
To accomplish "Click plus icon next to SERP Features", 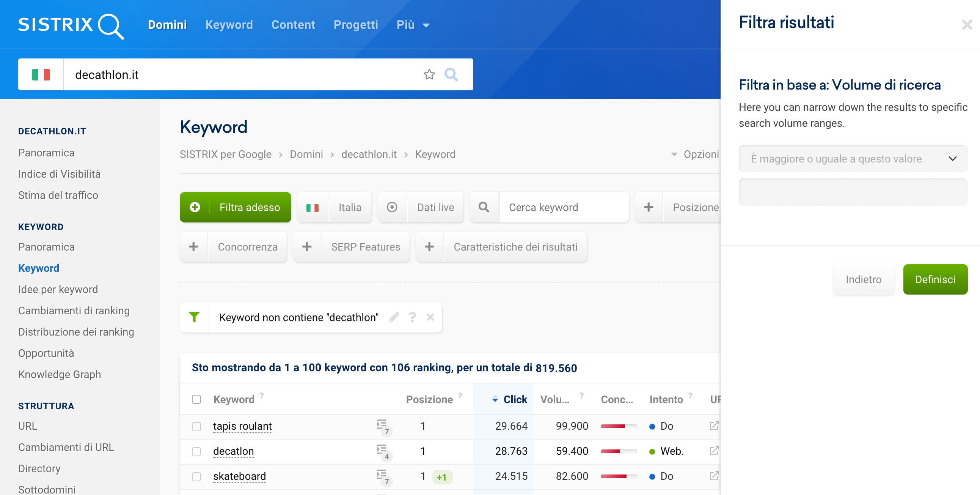I will pos(307,247).
